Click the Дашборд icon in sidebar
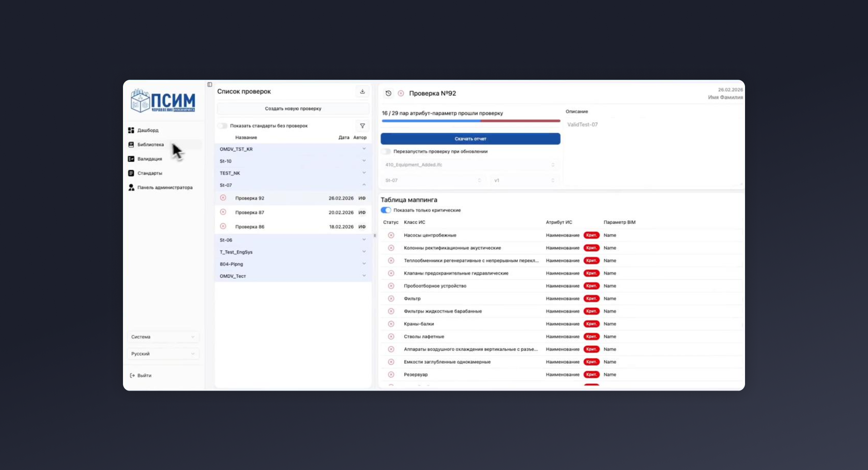The width and height of the screenshot is (868, 470). (131, 130)
